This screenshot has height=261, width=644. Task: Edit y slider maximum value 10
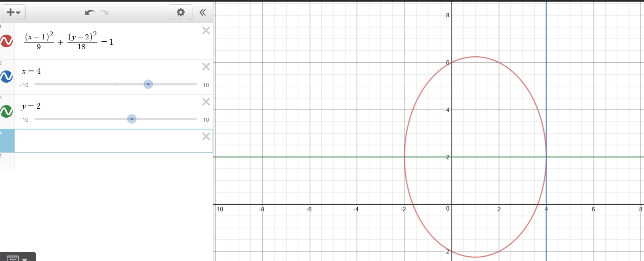tap(206, 120)
